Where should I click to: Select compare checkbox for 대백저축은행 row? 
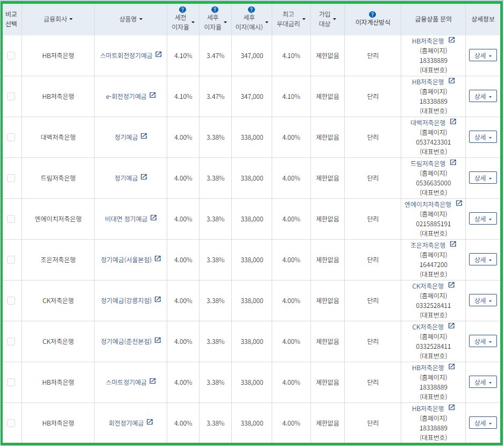click(11, 137)
